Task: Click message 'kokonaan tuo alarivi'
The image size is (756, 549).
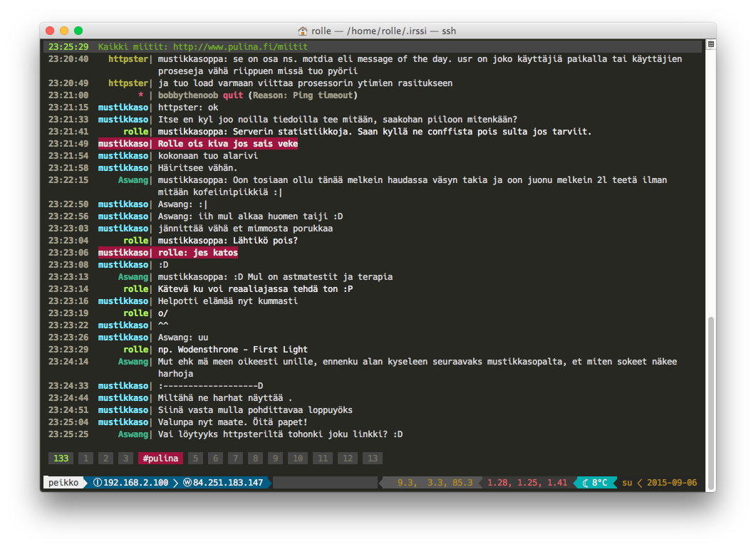Action: [208, 156]
